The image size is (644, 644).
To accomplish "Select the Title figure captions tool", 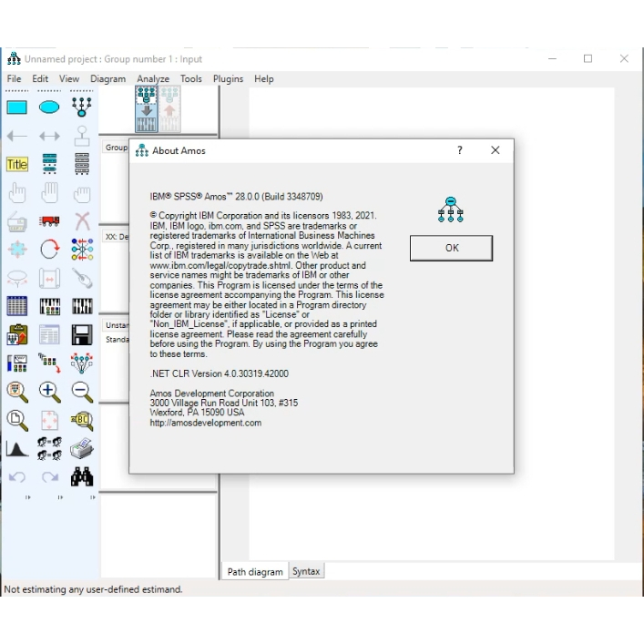I will pyautogui.click(x=16, y=164).
